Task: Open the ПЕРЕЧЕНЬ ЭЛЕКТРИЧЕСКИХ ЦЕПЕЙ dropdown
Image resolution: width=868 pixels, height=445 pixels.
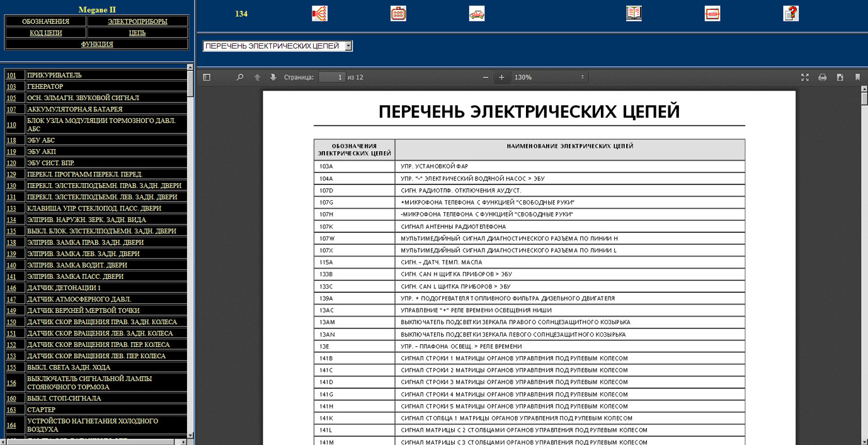Action: click(x=277, y=46)
